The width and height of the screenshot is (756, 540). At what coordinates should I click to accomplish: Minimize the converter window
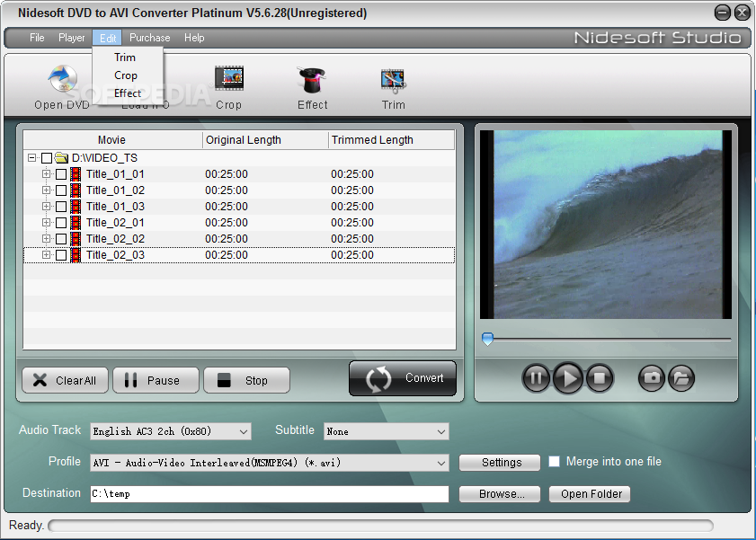[722, 13]
